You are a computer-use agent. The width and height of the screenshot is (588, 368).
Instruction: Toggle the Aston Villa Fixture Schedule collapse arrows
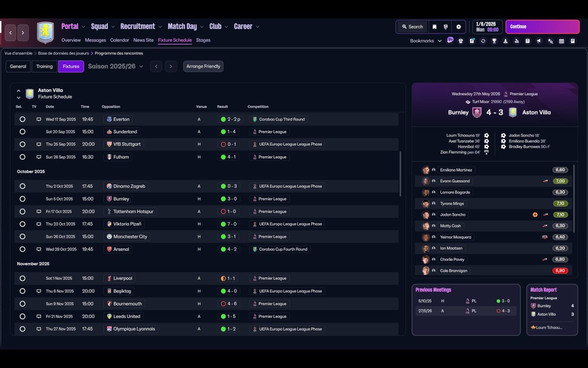coord(18,94)
